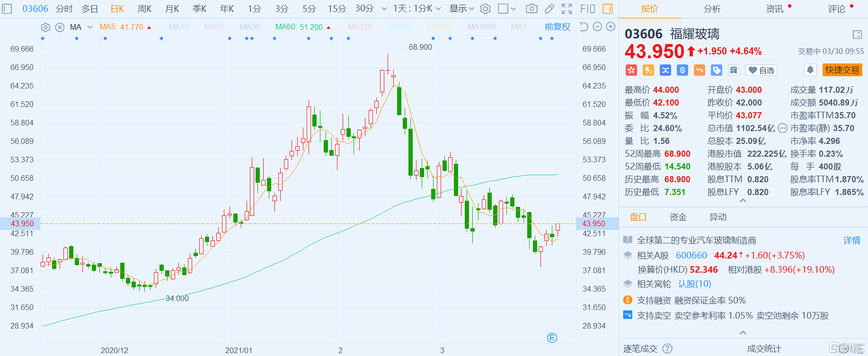The height and width of the screenshot is (356, 868).
Task: Expand the 显示 display dropdown
Action: tap(461, 9)
